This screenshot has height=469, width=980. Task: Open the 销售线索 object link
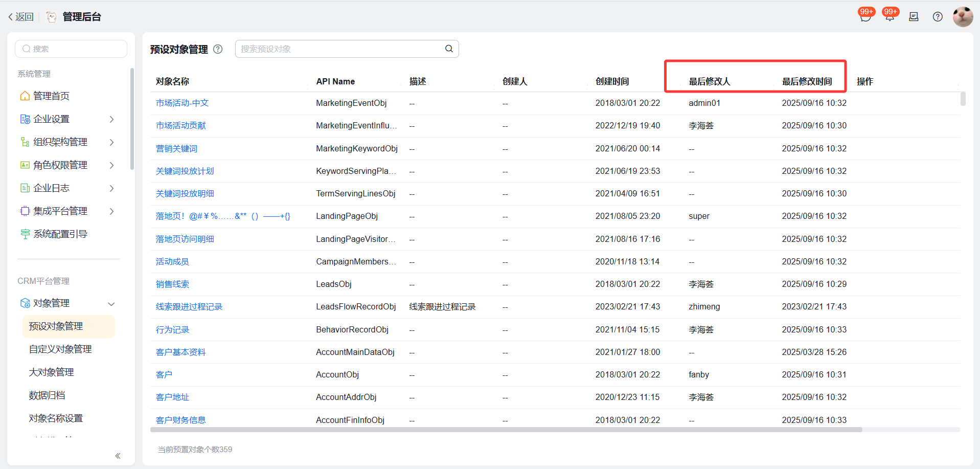pos(172,284)
